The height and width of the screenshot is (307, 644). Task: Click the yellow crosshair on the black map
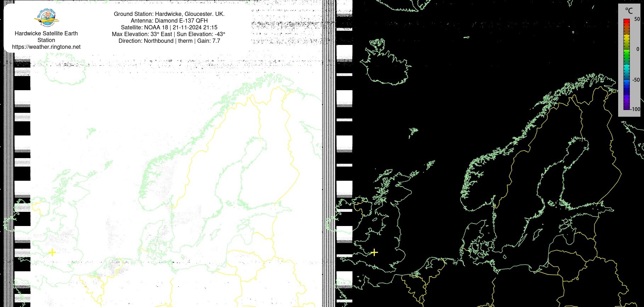point(374,252)
